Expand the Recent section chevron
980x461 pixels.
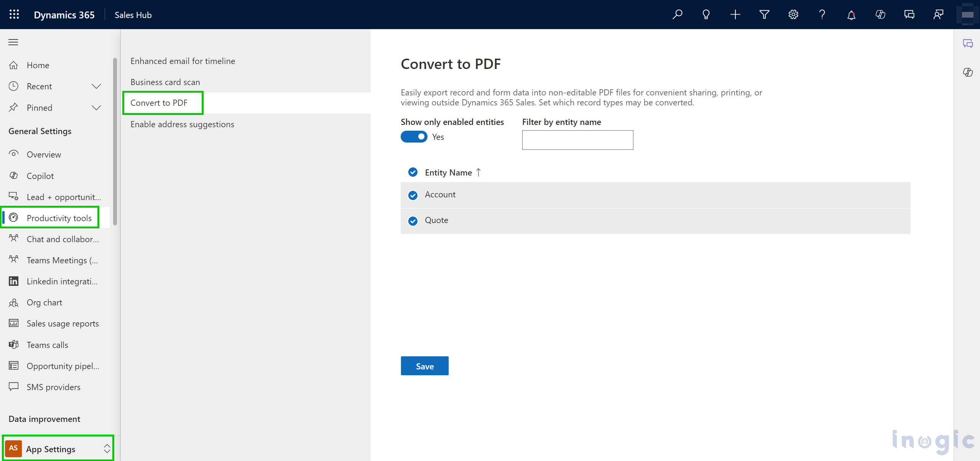pyautogui.click(x=96, y=86)
